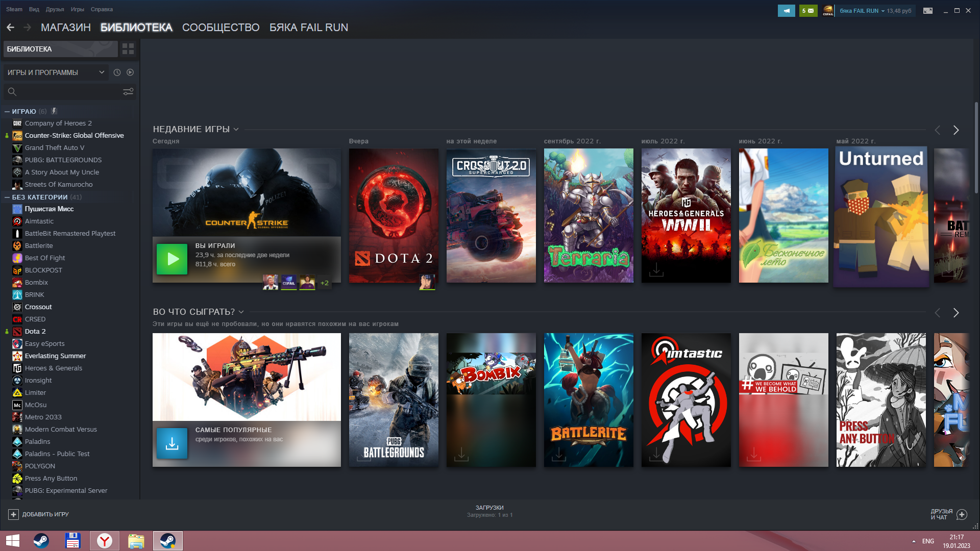Open the notifications envelope button

(x=808, y=11)
